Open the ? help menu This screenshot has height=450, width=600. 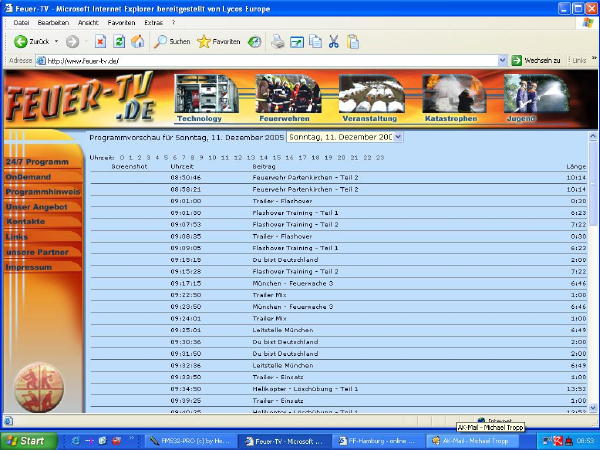[173, 23]
